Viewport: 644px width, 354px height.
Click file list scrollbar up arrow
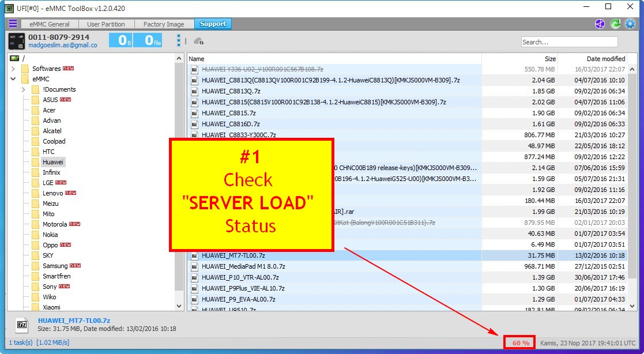[x=632, y=70]
